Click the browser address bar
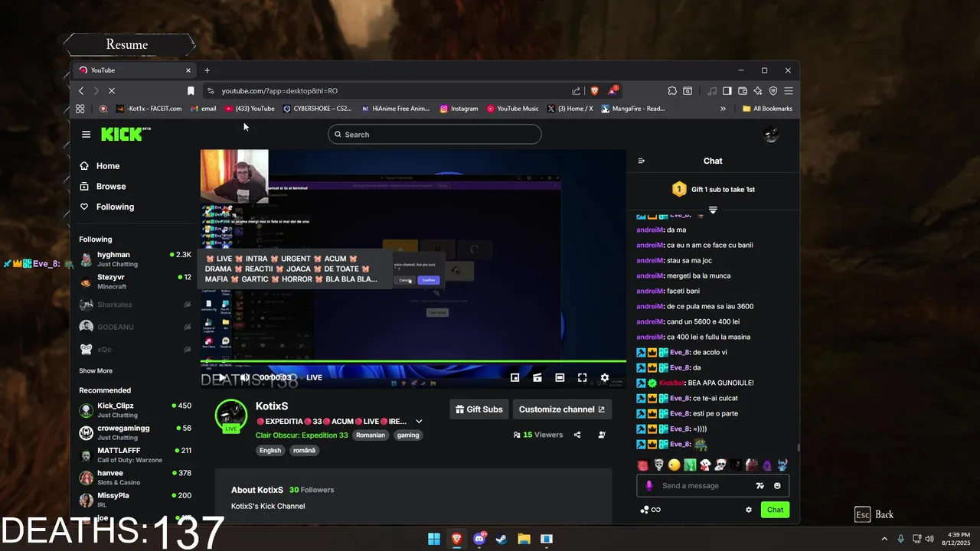 [x=390, y=90]
